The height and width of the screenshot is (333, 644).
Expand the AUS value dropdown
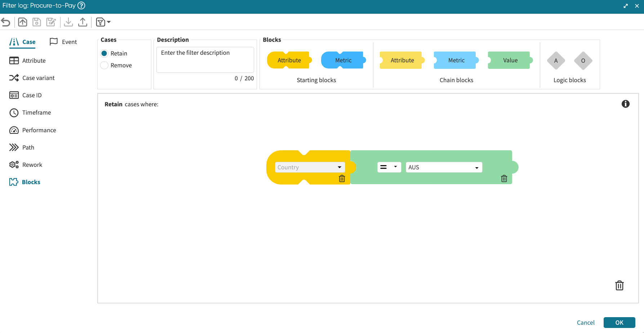pyautogui.click(x=444, y=167)
